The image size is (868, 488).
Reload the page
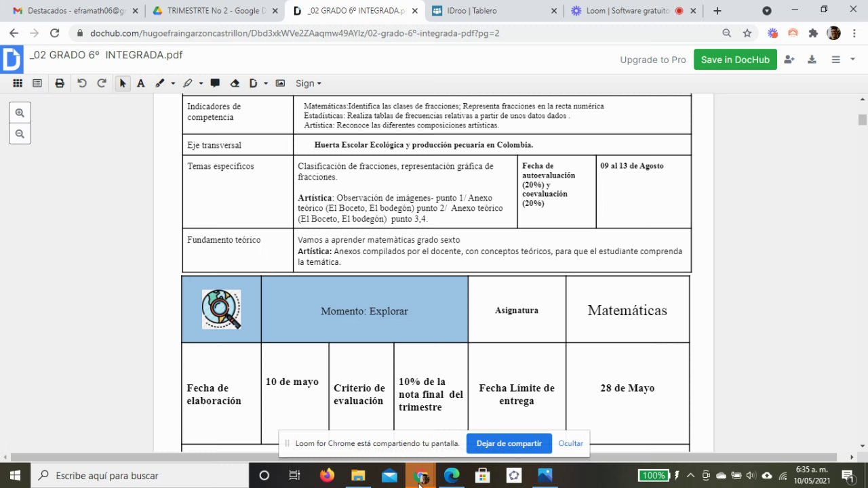55,33
